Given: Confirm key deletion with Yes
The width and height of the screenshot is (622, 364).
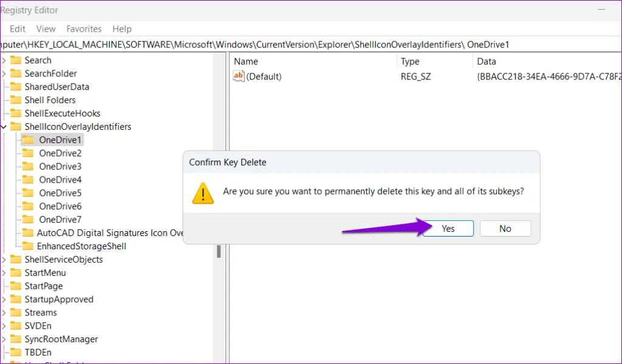Looking at the screenshot, I should click(448, 229).
